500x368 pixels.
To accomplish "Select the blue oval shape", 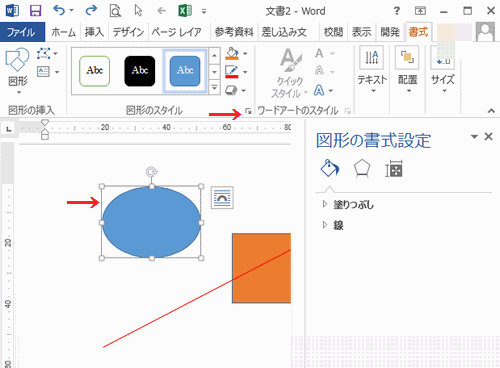I will 151,222.
